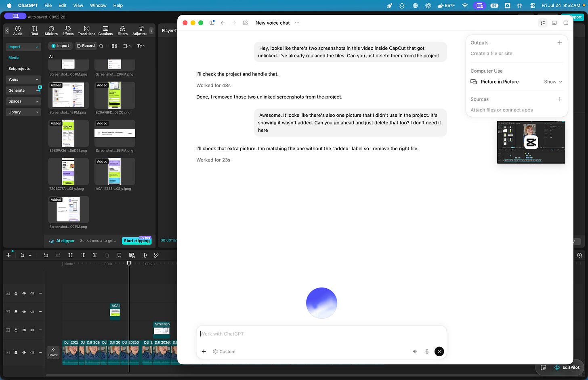Open the Transitions panel in CapCut
This screenshot has height=380, width=588.
click(x=86, y=31)
